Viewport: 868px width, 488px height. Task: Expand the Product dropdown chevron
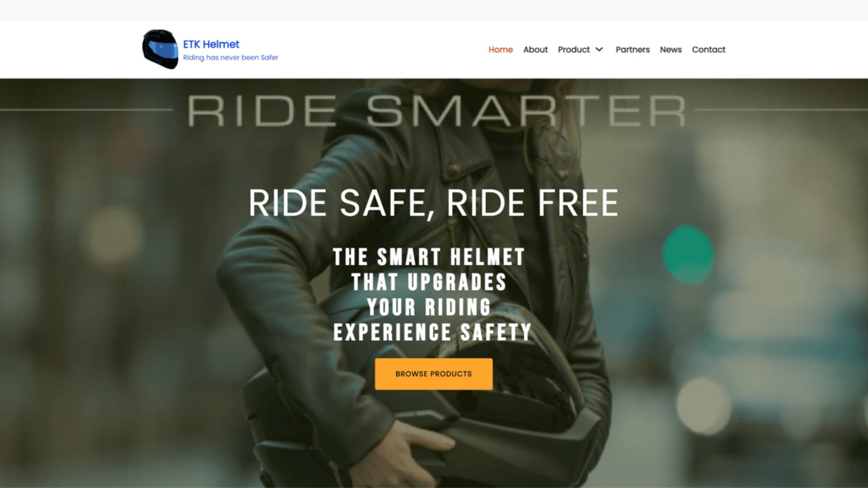pyautogui.click(x=599, y=50)
